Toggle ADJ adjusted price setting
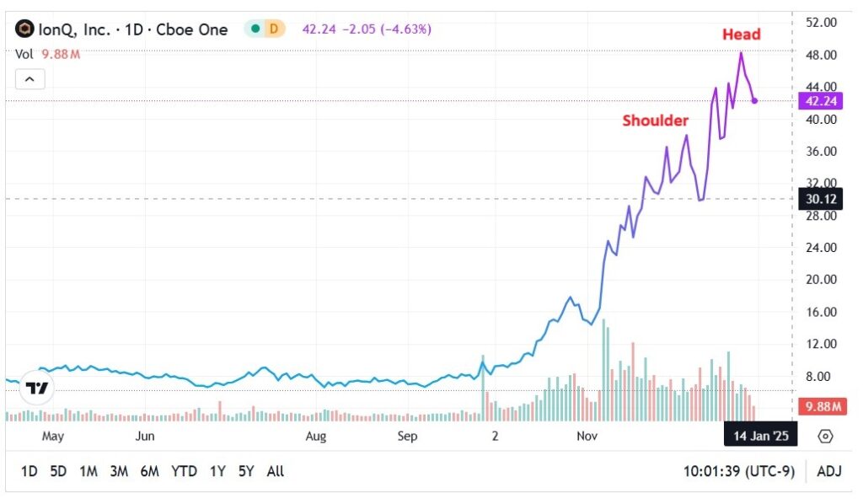 point(828,471)
